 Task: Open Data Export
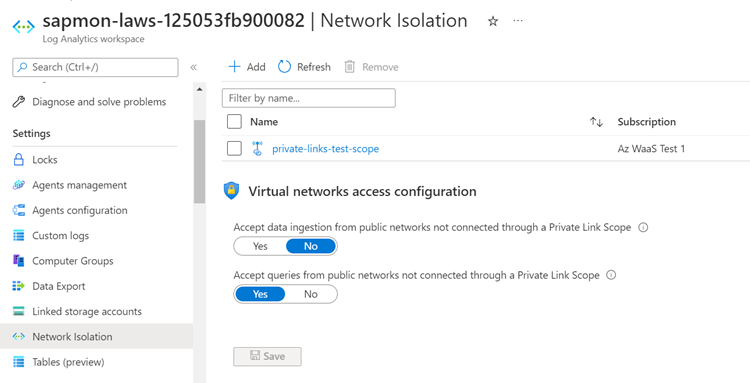pyautogui.click(x=59, y=286)
